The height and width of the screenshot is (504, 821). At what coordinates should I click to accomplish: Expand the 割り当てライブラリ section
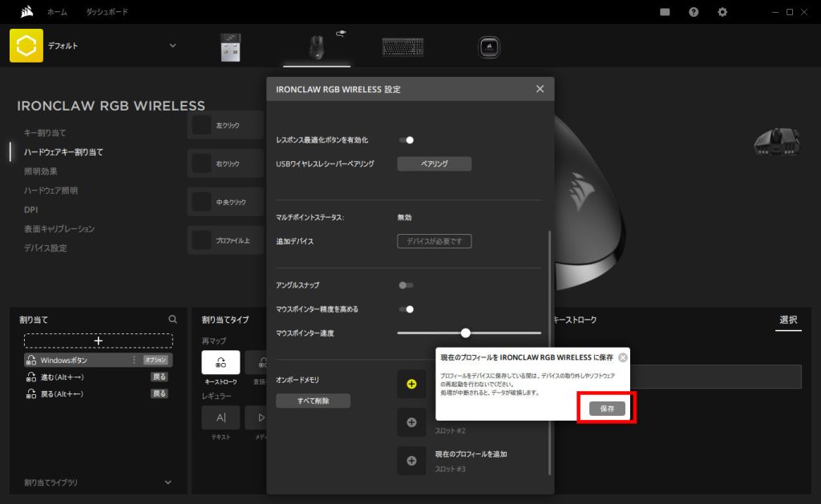click(168, 482)
